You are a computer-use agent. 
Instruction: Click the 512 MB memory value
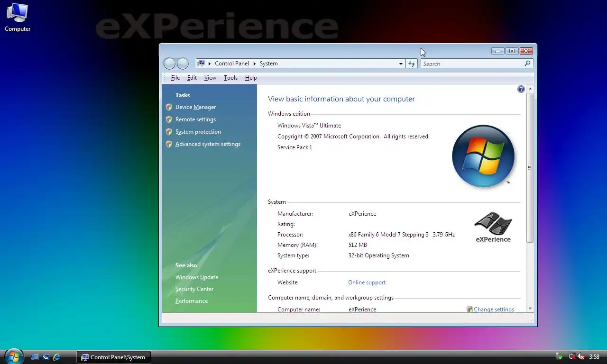(358, 245)
